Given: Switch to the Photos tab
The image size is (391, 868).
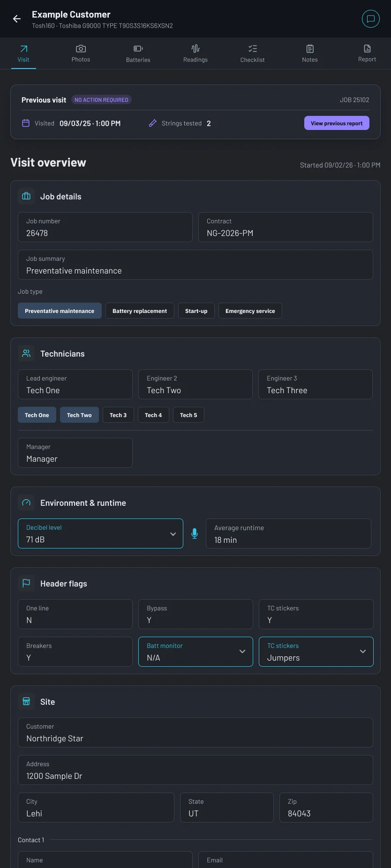Looking at the screenshot, I should pos(81,53).
